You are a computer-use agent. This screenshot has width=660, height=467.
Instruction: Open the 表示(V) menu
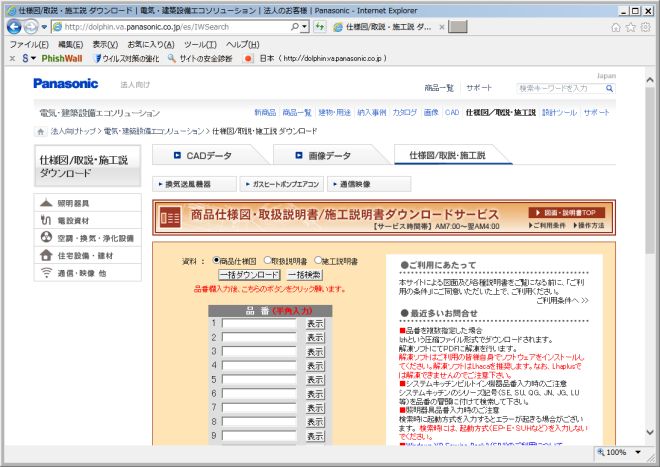[x=105, y=45]
